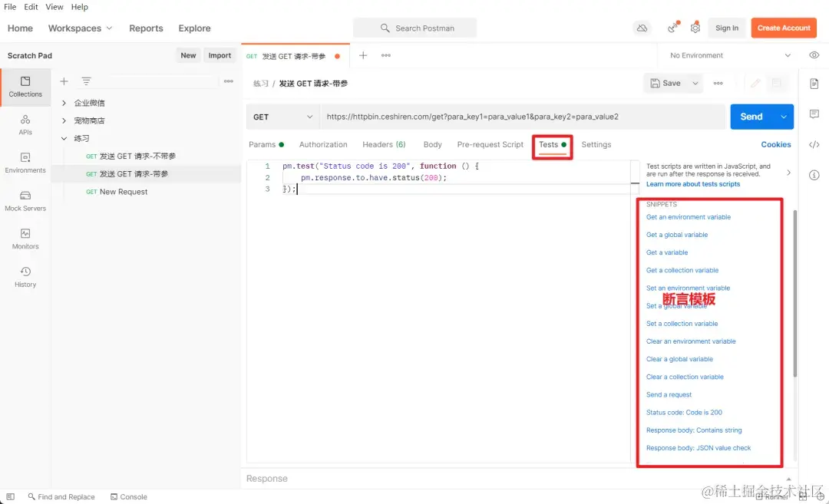Collapse the 练习 collection
The width and height of the screenshot is (829, 504).
[x=64, y=138]
